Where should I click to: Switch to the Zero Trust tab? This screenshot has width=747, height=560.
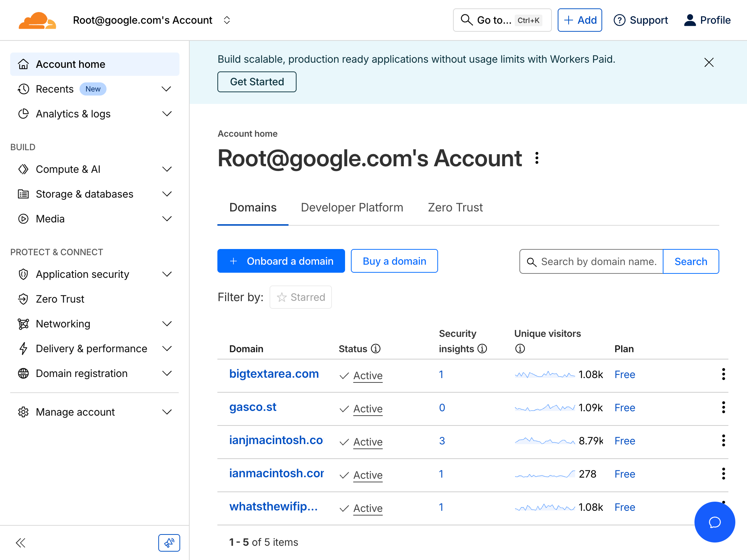[x=455, y=207]
